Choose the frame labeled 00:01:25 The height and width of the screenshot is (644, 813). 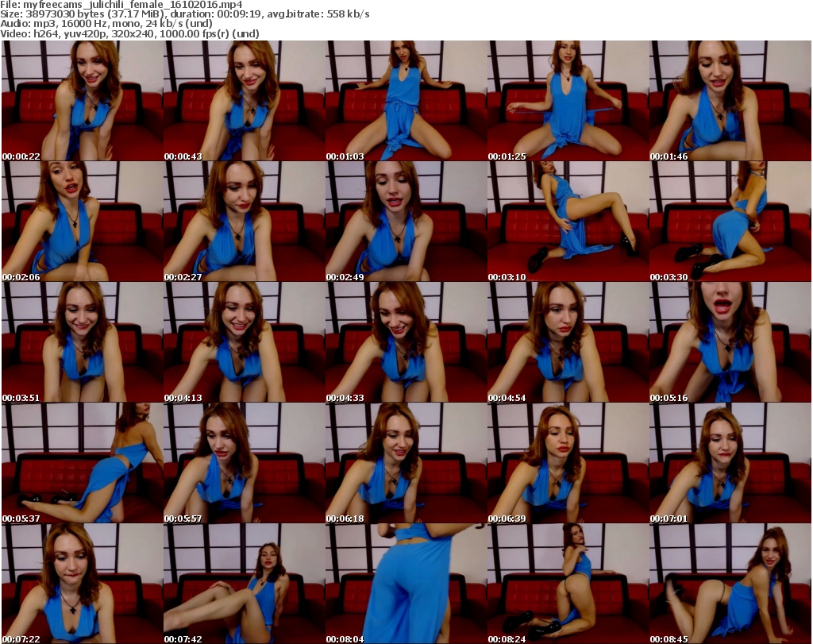tap(568, 101)
